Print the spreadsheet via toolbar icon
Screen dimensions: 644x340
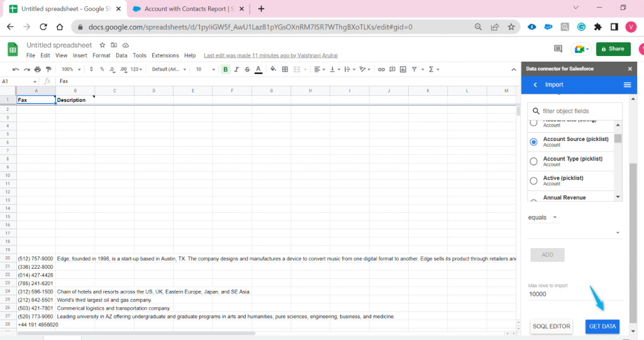point(38,69)
